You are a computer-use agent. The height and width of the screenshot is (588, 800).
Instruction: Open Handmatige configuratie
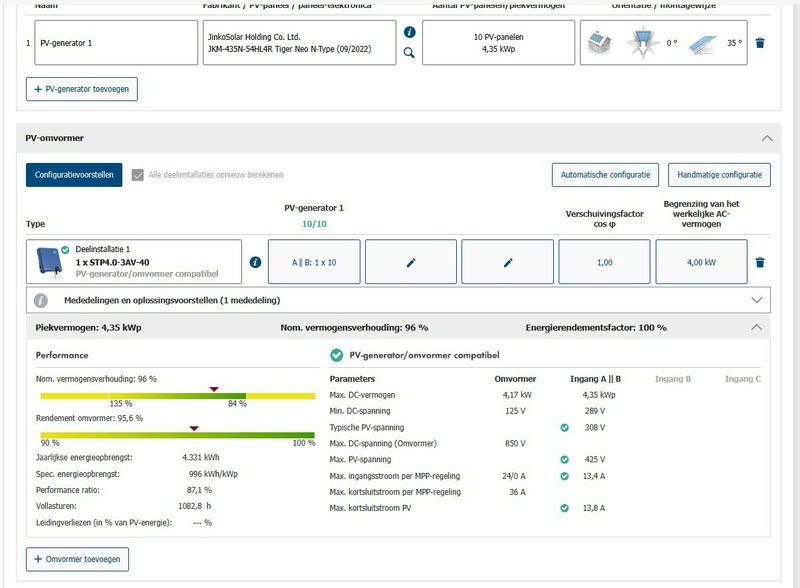pos(719,175)
